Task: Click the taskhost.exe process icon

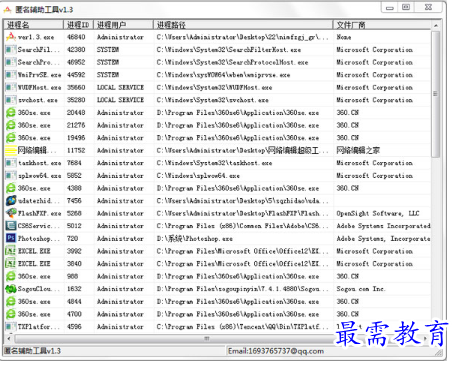Action: (x=11, y=163)
